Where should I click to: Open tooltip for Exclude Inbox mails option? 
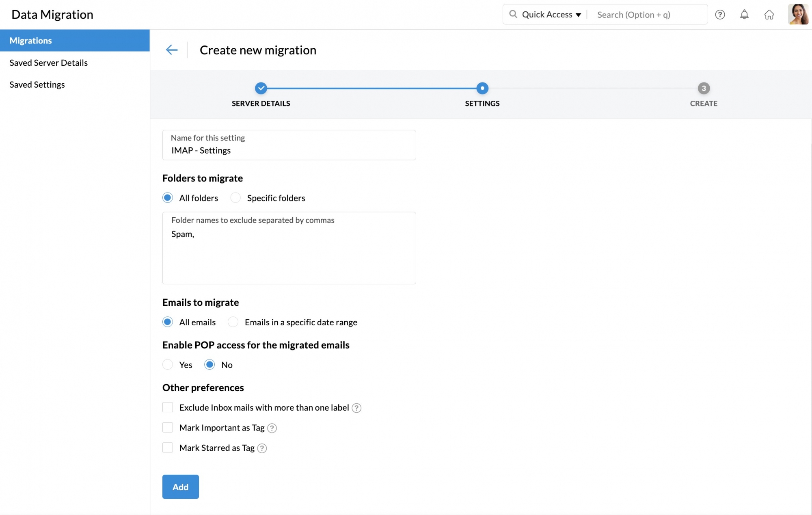(x=356, y=408)
